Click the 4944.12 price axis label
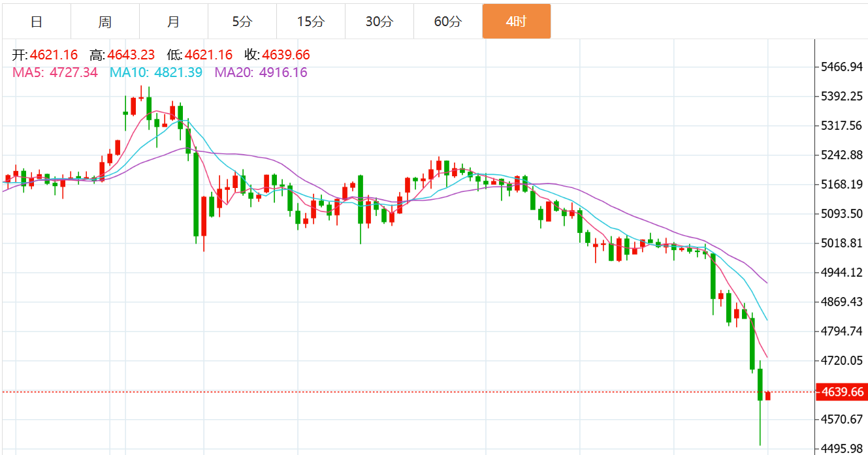 pyautogui.click(x=842, y=272)
